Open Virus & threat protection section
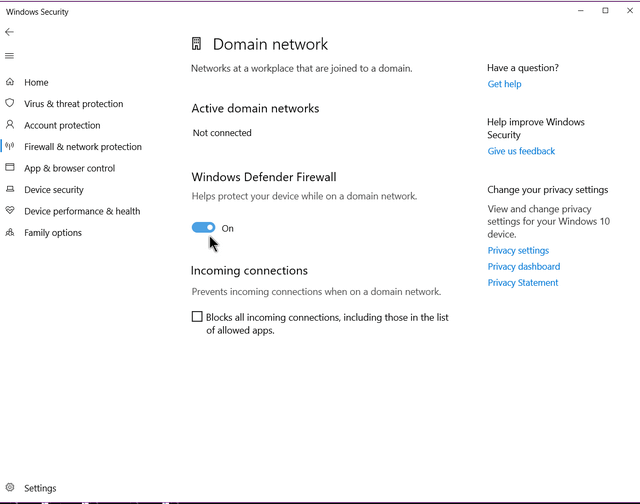 (x=73, y=104)
